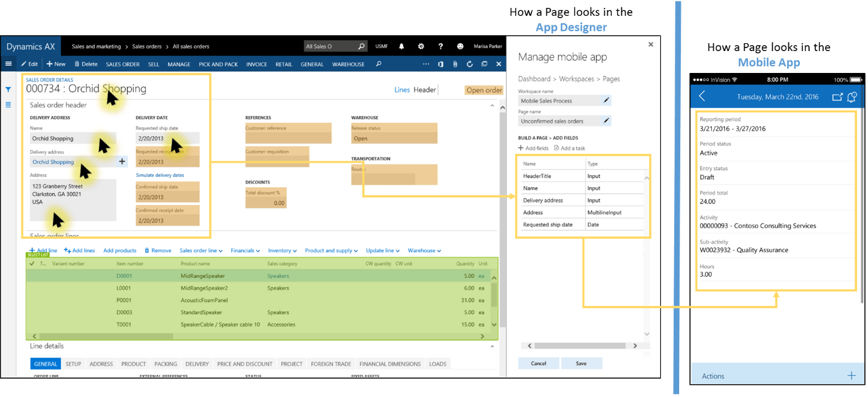The width and height of the screenshot is (868, 397).
Task: Open the ellipsis more-options menu
Action: (426, 64)
